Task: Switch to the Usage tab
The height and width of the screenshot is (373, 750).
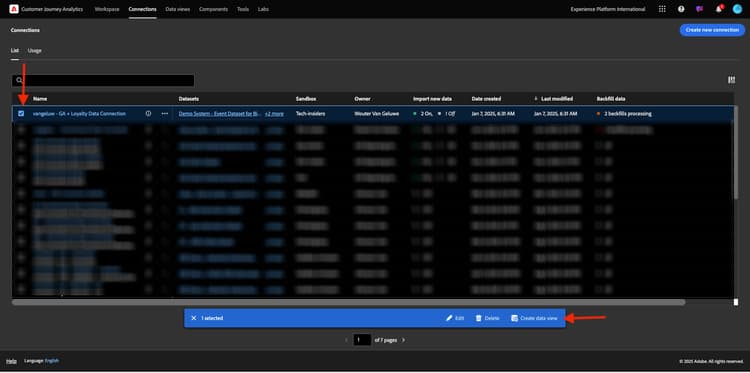Action: tap(34, 50)
